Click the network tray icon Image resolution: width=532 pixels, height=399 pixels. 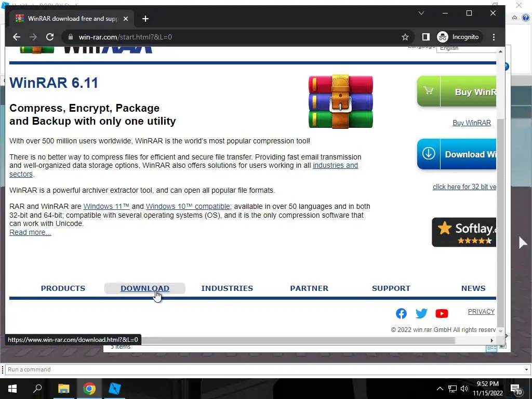click(x=453, y=389)
